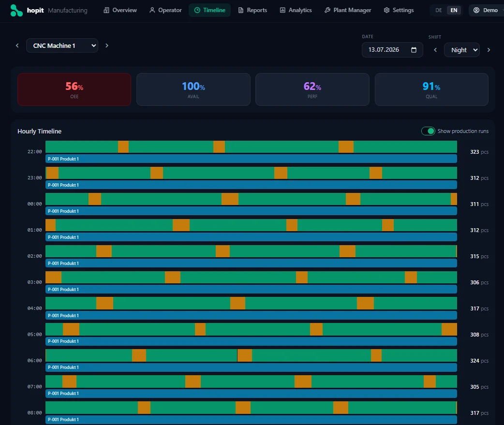Screen dimensions: 504x425
Task: Go to next machine with right chevron
Action: pos(107,45)
